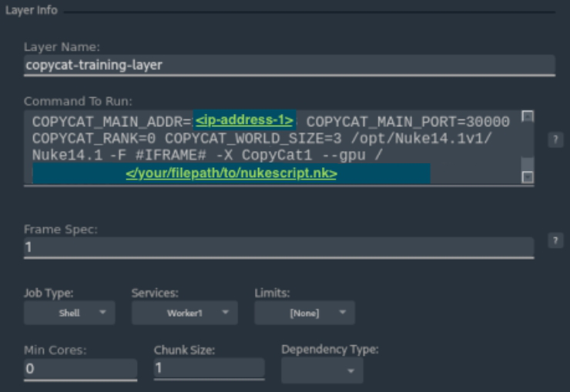Screen dimensions: 570x392
Task: Open the Limits dropdown showing [None]
Action: [304, 313]
